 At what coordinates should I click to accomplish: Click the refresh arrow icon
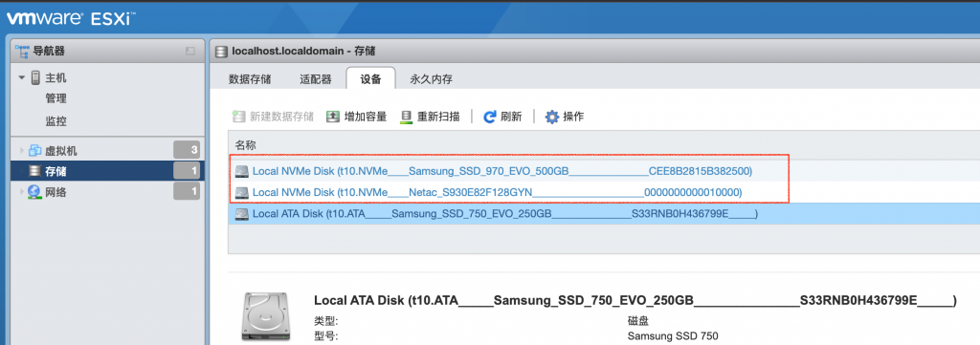490,117
